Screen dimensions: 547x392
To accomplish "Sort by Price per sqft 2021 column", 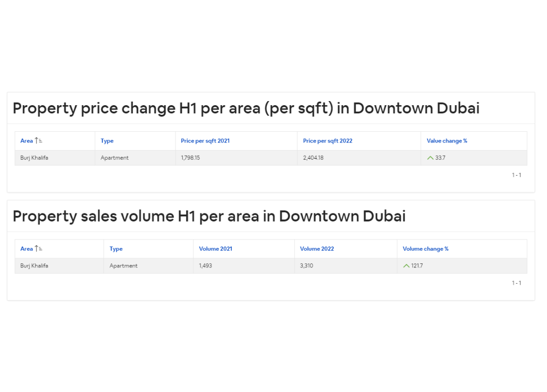I will click(205, 141).
